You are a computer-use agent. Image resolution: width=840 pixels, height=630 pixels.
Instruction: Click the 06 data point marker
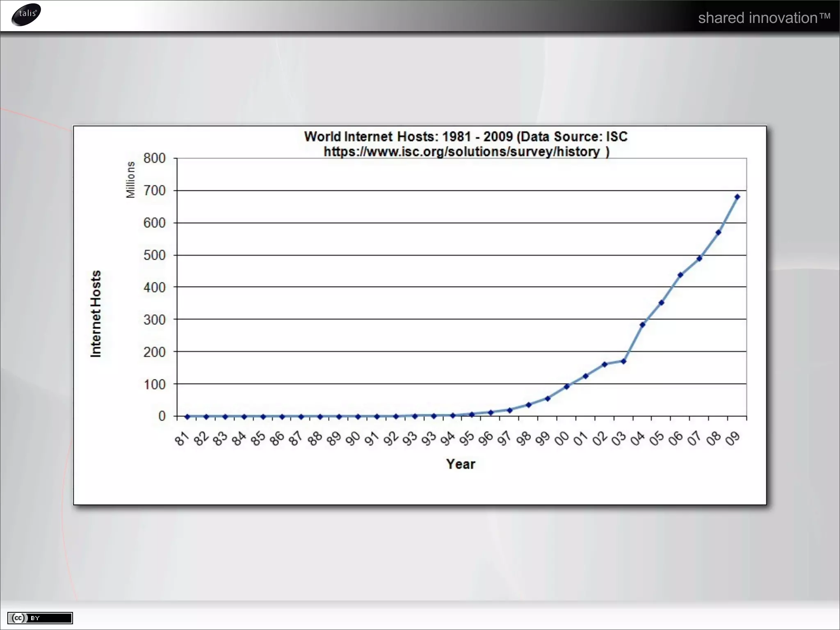[680, 275]
